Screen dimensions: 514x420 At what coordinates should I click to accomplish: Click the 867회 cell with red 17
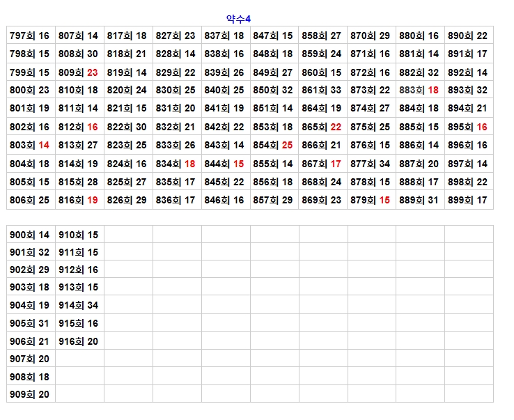(x=322, y=164)
